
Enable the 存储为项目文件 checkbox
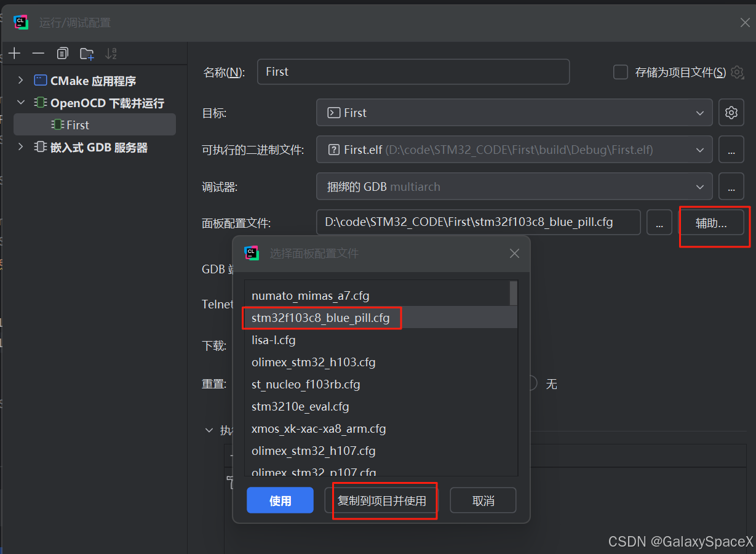(621, 72)
